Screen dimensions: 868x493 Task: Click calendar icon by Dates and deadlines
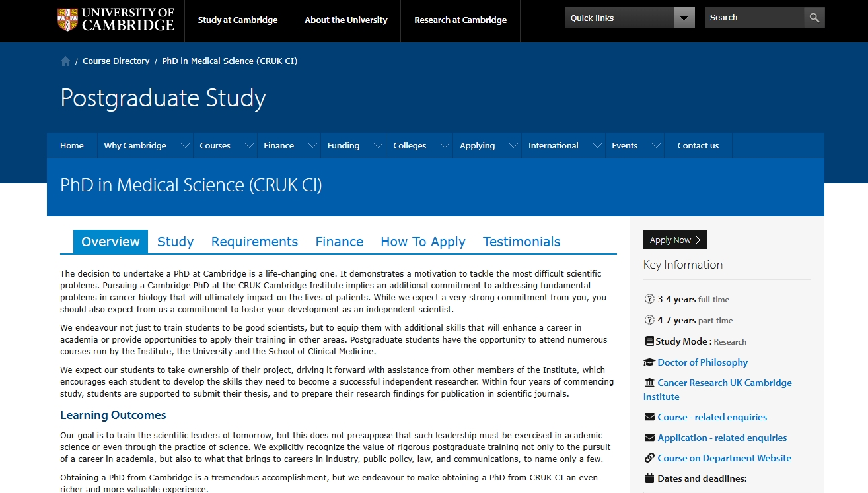649,478
